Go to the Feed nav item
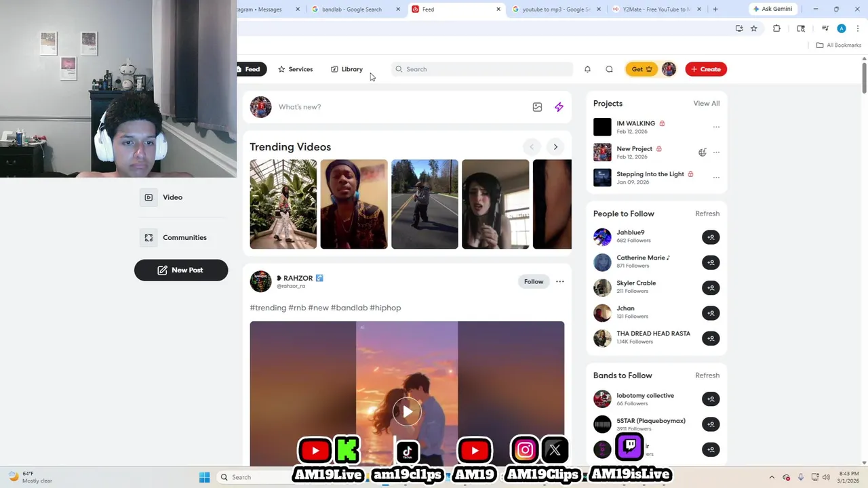The height and width of the screenshot is (488, 868). coord(252,69)
